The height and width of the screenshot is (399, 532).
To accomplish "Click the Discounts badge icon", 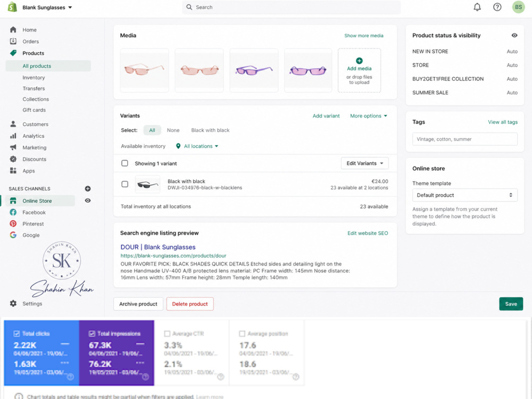I will click(13, 159).
